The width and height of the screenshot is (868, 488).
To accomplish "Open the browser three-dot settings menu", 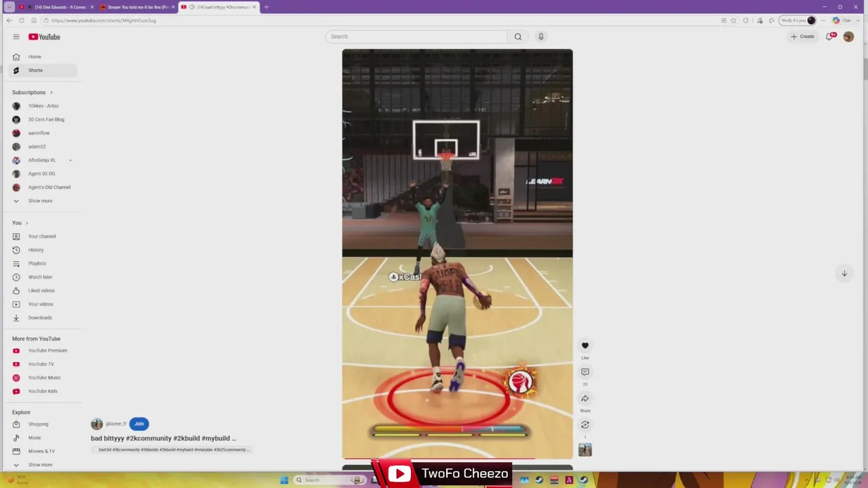I will [x=823, y=20].
